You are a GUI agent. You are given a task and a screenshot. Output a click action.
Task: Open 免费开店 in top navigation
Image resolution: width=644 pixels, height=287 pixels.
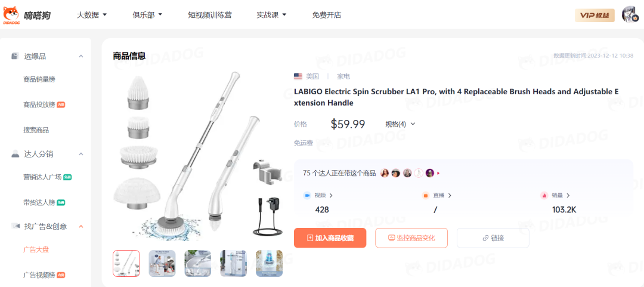pos(327,15)
